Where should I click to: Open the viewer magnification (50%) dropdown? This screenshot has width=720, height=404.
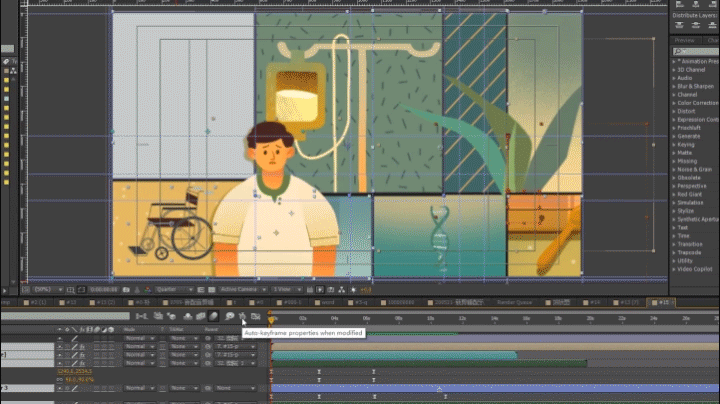[x=48, y=290]
